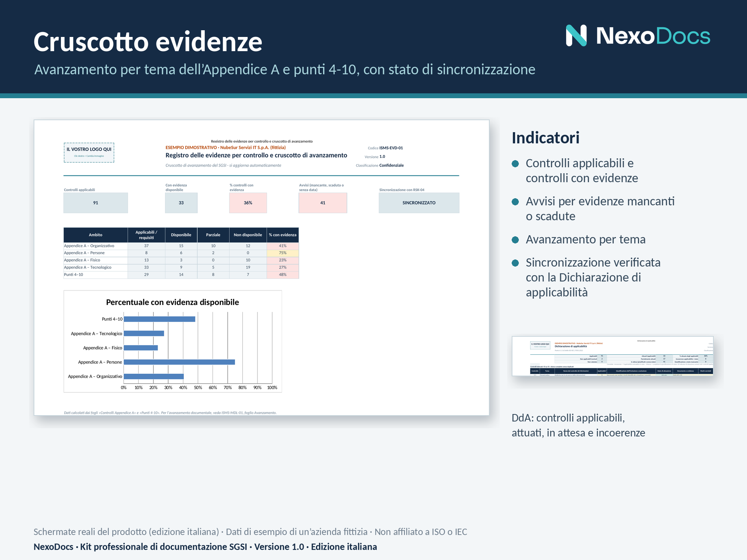The image size is (747, 560).
Task: Click the SINCRONIZZATO status box
Action: [x=419, y=203]
